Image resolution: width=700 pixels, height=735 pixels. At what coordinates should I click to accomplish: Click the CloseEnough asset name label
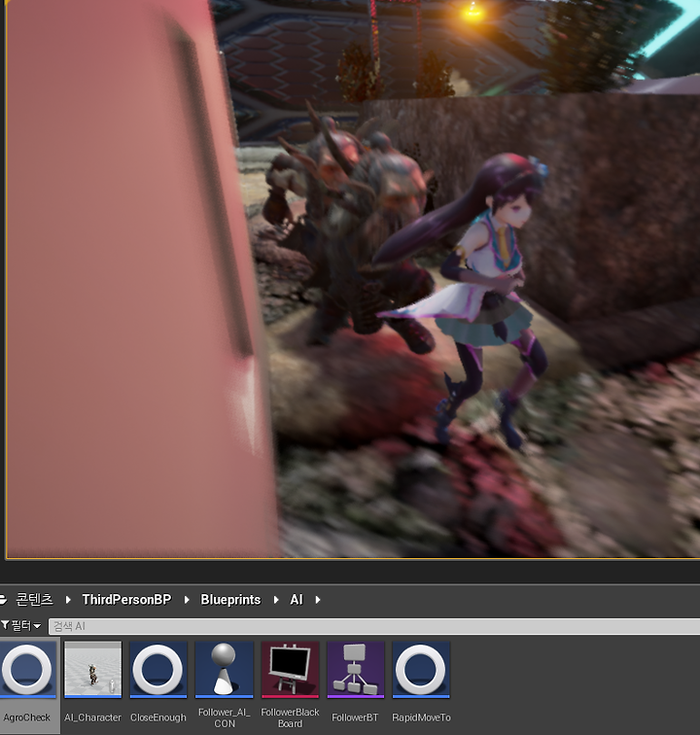(158, 717)
